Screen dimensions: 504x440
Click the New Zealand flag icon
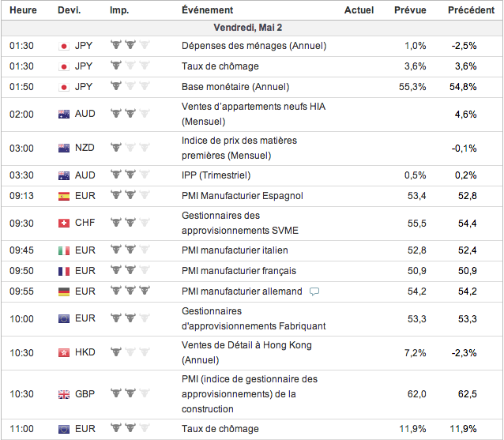pyautogui.click(x=64, y=148)
